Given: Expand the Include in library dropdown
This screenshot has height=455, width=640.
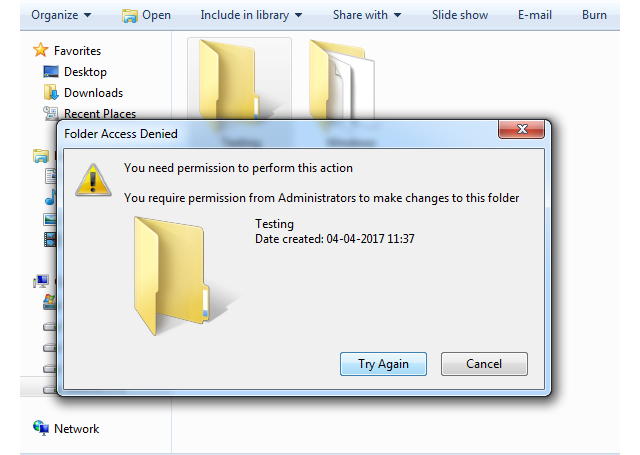Looking at the screenshot, I should [251, 15].
